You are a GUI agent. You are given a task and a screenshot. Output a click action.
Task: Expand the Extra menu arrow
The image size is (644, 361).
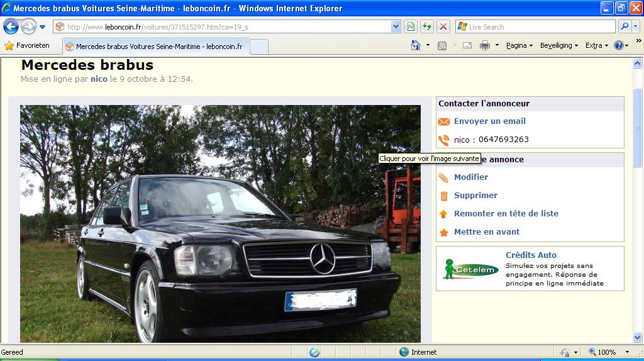[x=606, y=46]
